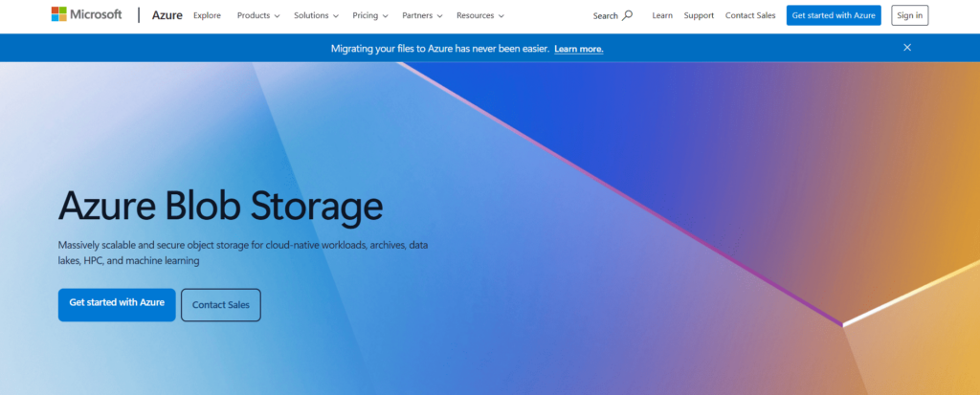Follow the Learn more banner link

579,49
